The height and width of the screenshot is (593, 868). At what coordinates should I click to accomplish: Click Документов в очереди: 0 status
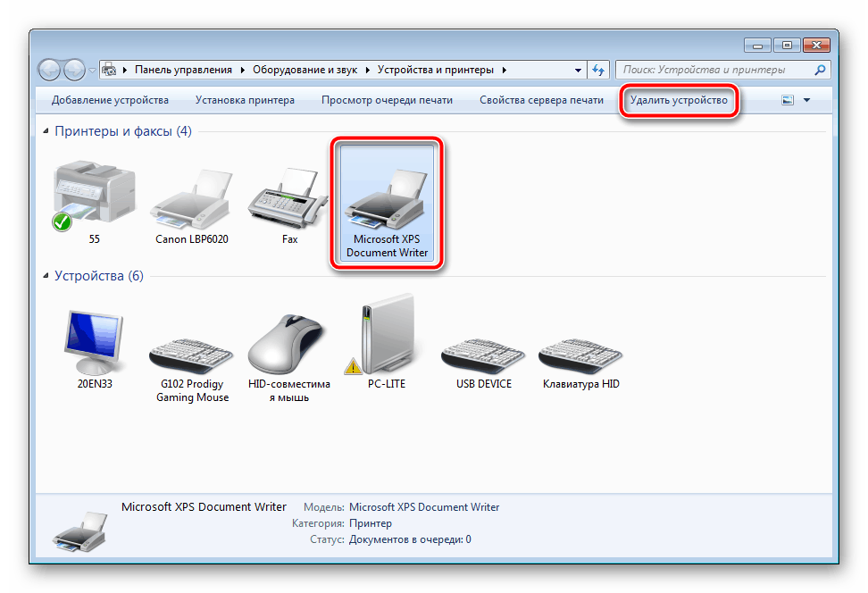pyautogui.click(x=410, y=539)
